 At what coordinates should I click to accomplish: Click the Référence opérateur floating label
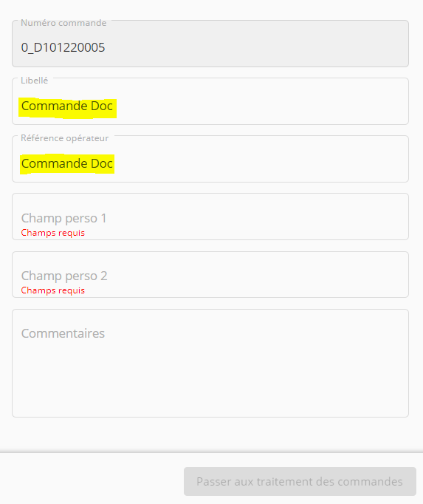pos(64,138)
